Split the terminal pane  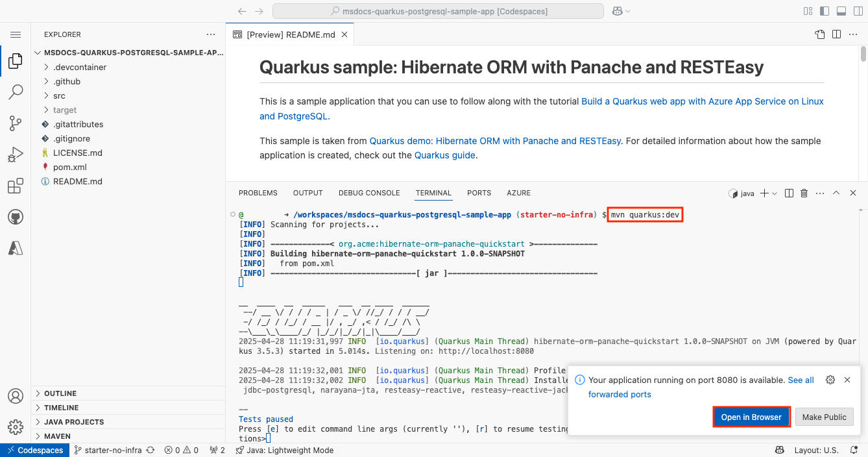[789, 193]
